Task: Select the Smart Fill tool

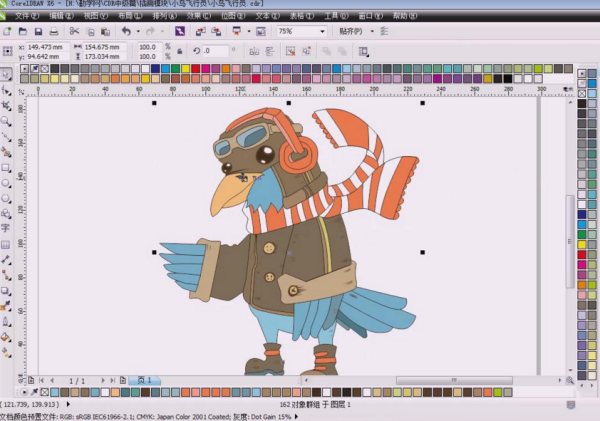Action: pos(6,152)
